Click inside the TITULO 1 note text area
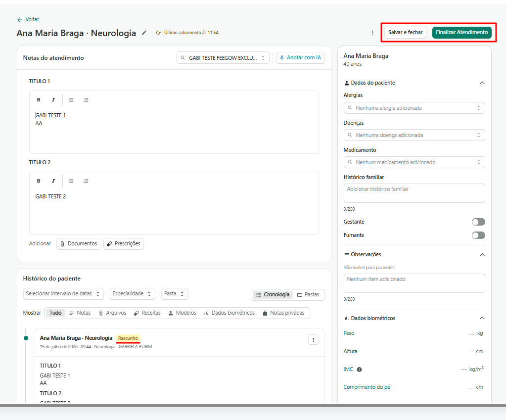 pyautogui.click(x=174, y=131)
